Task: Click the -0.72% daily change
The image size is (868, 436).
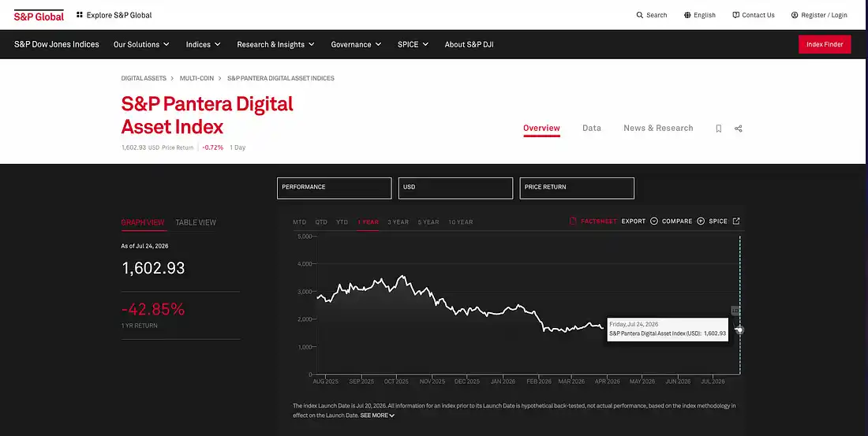Action: tap(212, 147)
